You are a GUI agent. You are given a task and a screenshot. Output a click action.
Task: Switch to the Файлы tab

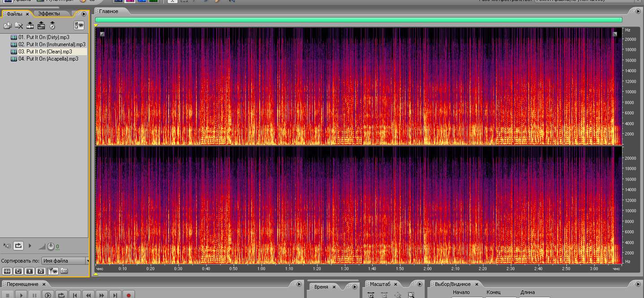click(14, 14)
